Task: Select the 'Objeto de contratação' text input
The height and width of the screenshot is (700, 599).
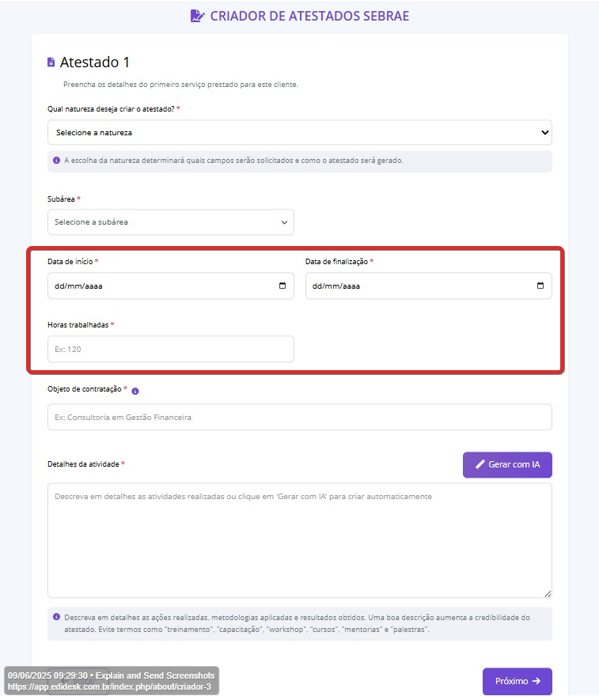Action: point(299,417)
